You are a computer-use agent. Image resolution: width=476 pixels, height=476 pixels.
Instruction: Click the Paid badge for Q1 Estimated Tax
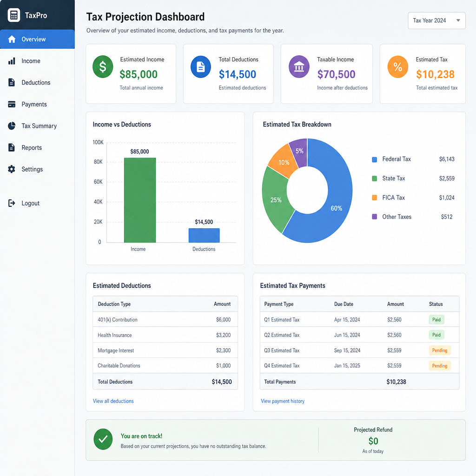(x=436, y=320)
